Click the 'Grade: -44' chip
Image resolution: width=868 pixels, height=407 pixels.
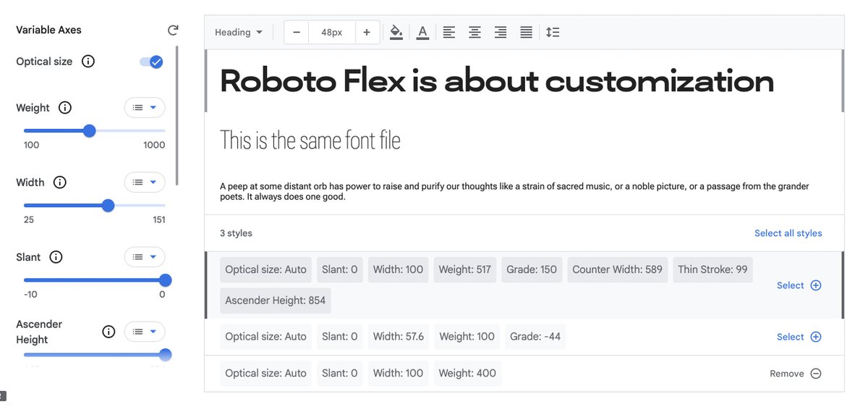pos(535,337)
